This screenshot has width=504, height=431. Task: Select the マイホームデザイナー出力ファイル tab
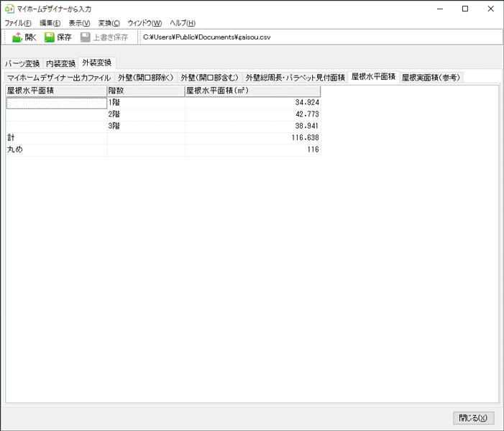pyautogui.click(x=59, y=78)
